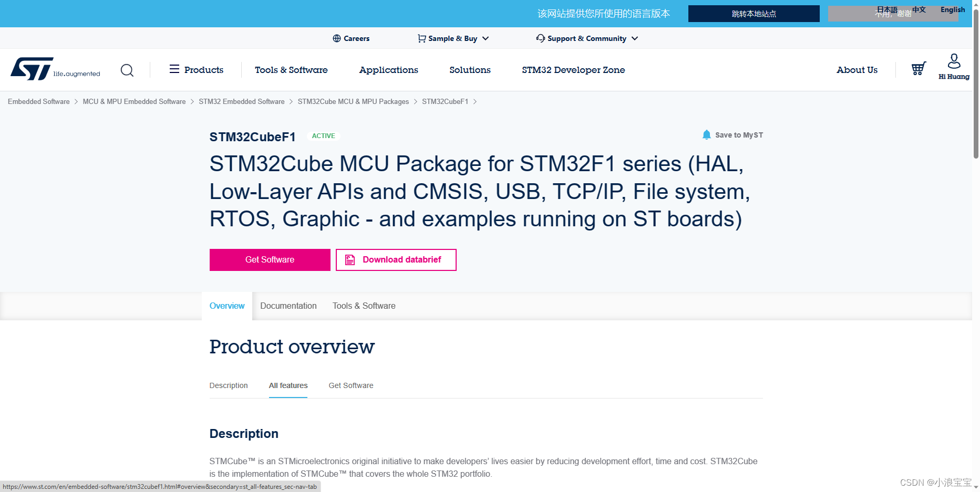The width and height of the screenshot is (980, 492).
Task: Click the STM32CubeF1 product title
Action: pyautogui.click(x=252, y=137)
